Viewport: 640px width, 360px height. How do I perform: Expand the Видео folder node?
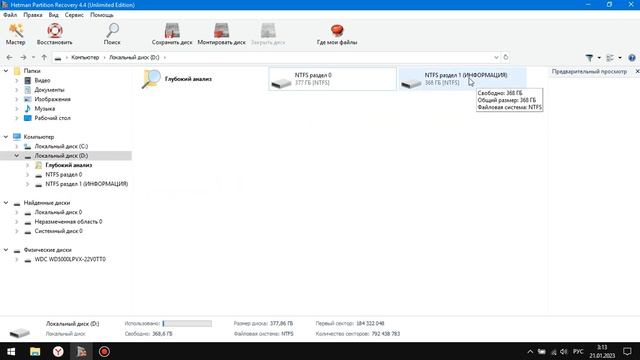coord(17,80)
